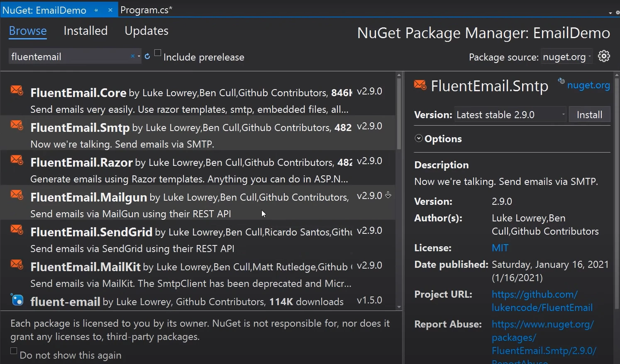Close the NuGet: EmailDemo tab
The height and width of the screenshot is (364, 620).
pos(110,10)
